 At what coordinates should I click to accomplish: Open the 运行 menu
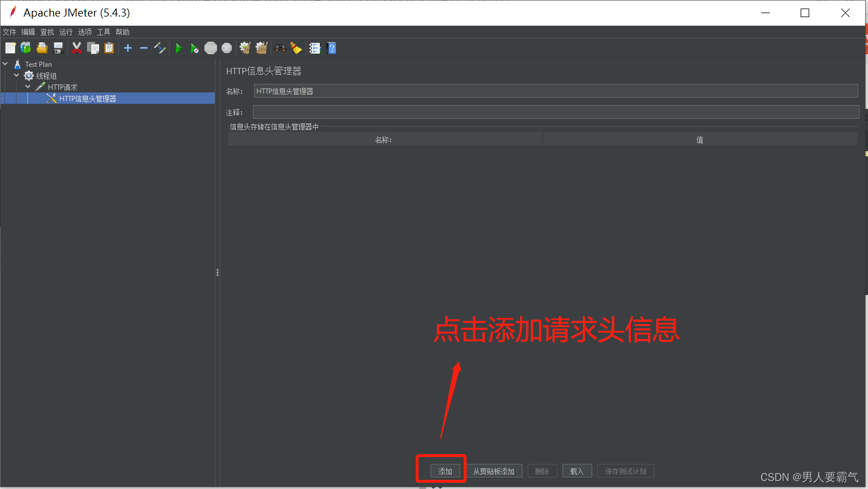tap(66, 32)
